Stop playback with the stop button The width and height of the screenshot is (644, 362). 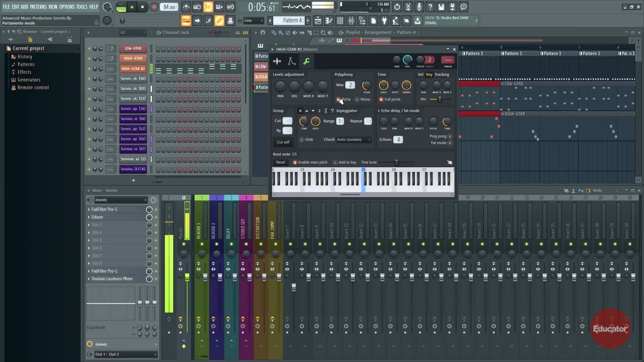(x=143, y=7)
